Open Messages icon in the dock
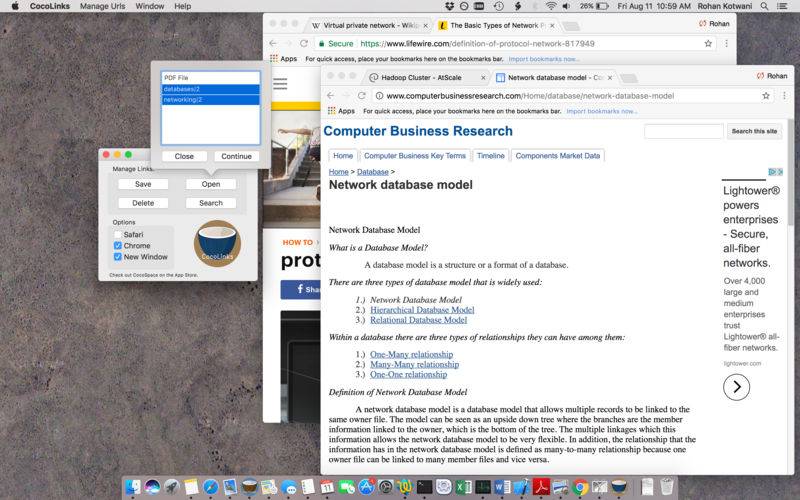The image size is (800, 500). pyautogui.click(x=288, y=487)
